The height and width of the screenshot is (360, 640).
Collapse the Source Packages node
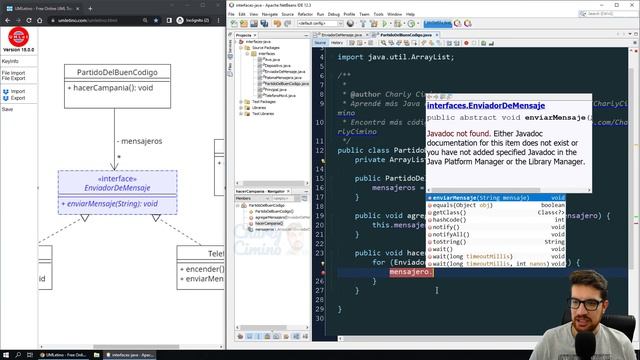point(241,48)
